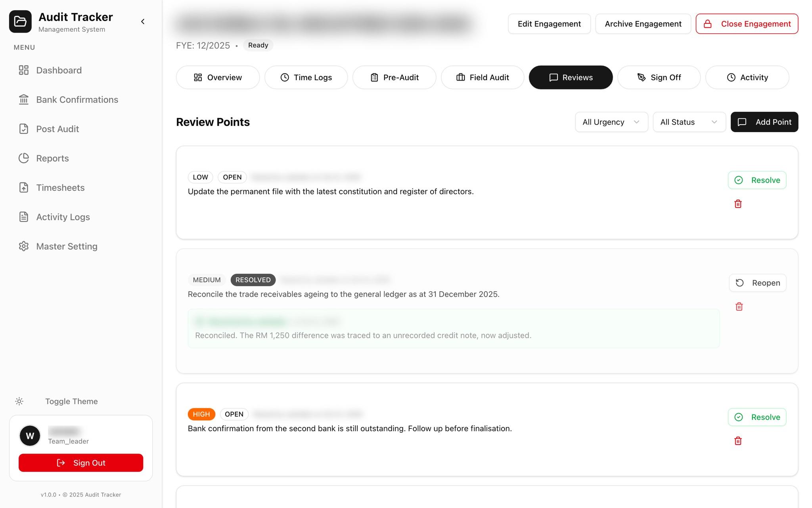Sign out using the red button
Viewport: 812px width, 508px height.
point(81,463)
